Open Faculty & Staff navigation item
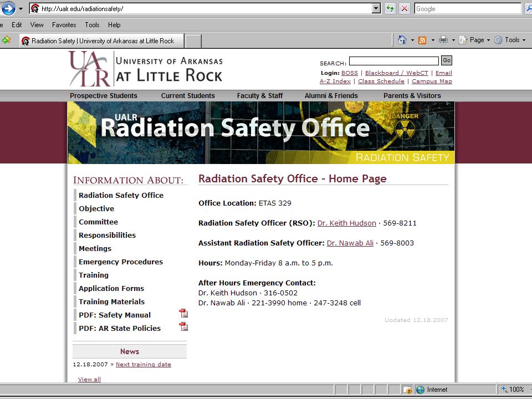 pos(259,96)
